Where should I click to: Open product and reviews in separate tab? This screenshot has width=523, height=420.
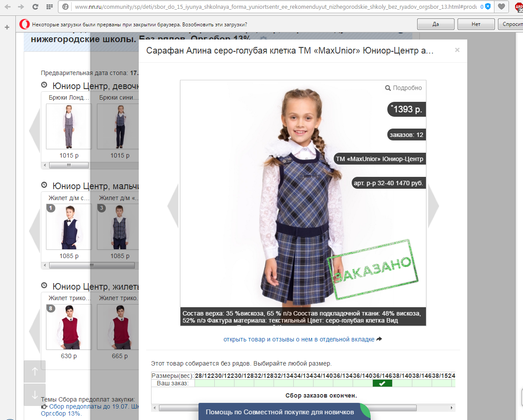coord(299,339)
